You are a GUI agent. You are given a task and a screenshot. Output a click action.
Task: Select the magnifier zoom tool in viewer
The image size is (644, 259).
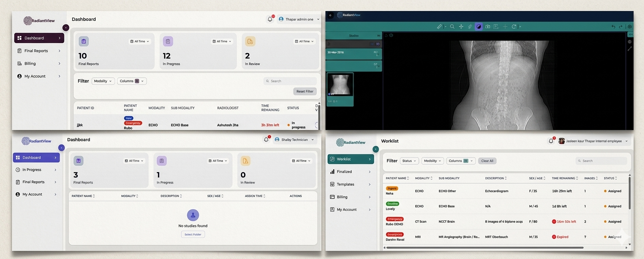coord(452,26)
